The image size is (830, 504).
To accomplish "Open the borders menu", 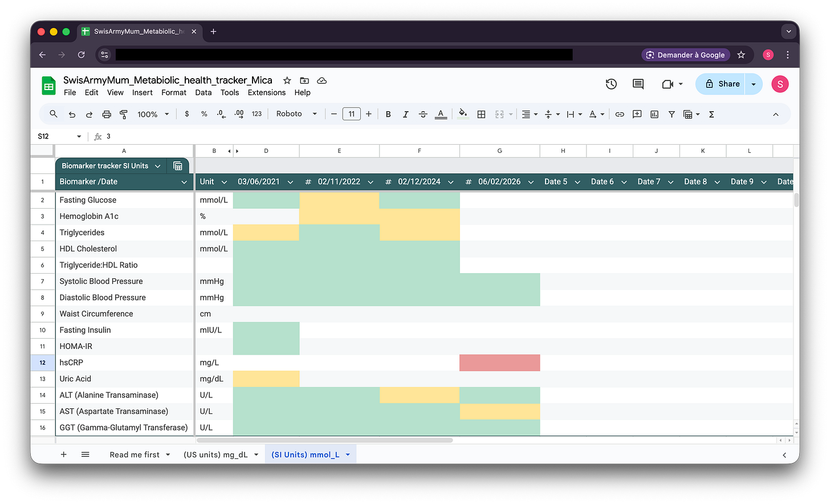I will click(481, 114).
